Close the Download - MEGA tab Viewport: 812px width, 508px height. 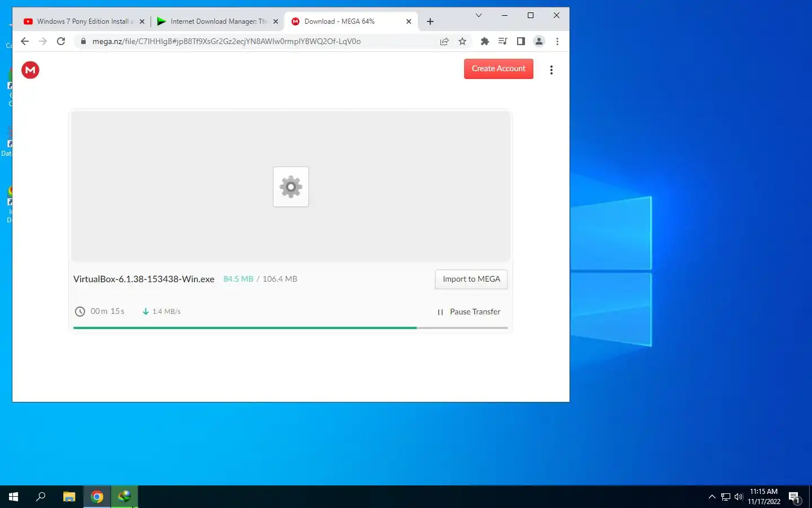[x=409, y=21]
